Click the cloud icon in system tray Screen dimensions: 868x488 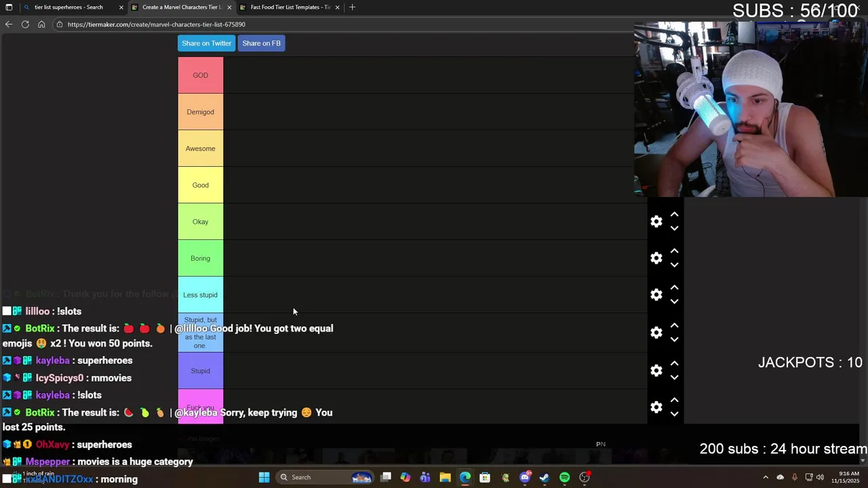coord(780,477)
